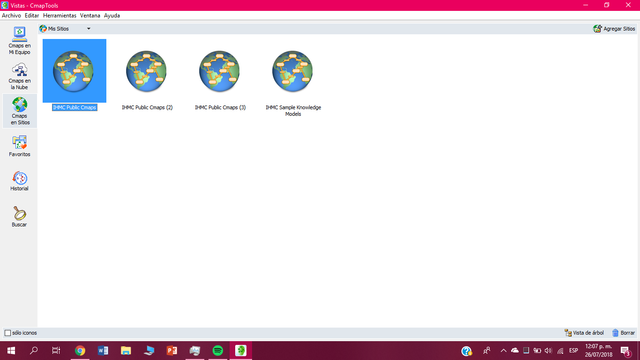The image size is (640, 360).
Task: Click the CmapTools title bar icon
Action: (5, 5)
